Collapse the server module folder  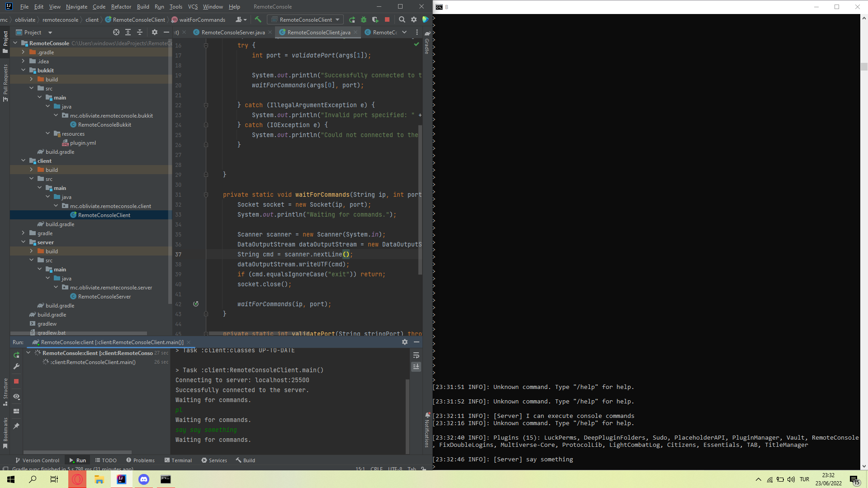pyautogui.click(x=24, y=242)
